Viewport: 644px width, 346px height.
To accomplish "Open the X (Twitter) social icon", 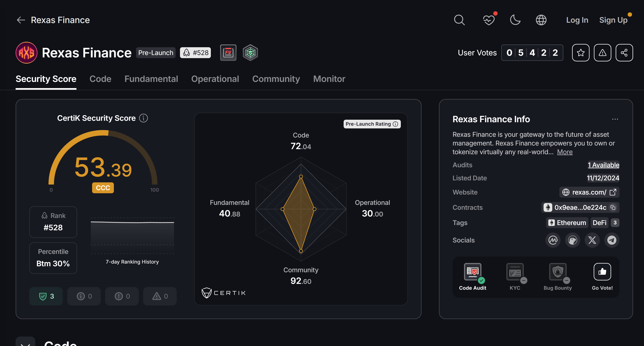I will (x=592, y=240).
